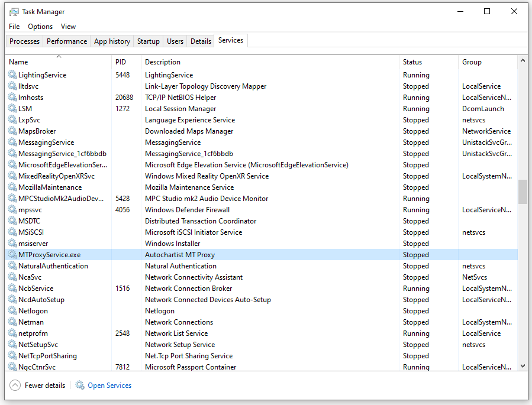Switch to the Startup tab

pos(149,41)
